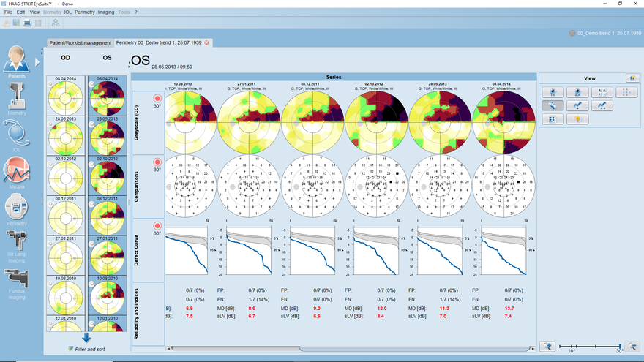Switch to the four-field overview layout
The width and height of the screenshot is (644, 362).
602,92
